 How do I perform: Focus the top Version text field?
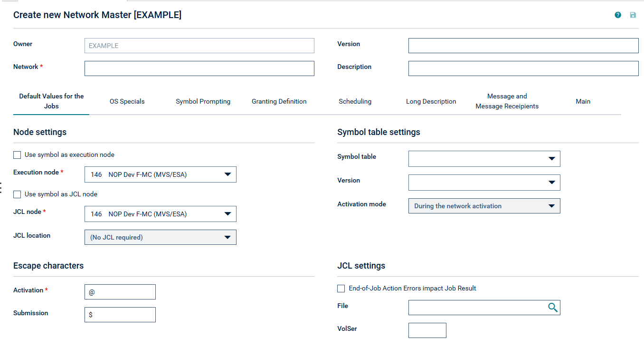point(523,46)
